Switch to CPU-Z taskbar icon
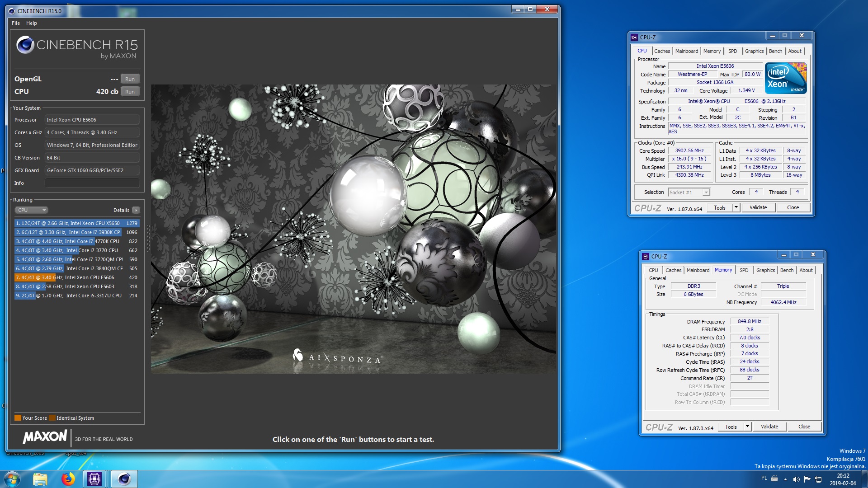Image resolution: width=868 pixels, height=488 pixels. pyautogui.click(x=94, y=479)
